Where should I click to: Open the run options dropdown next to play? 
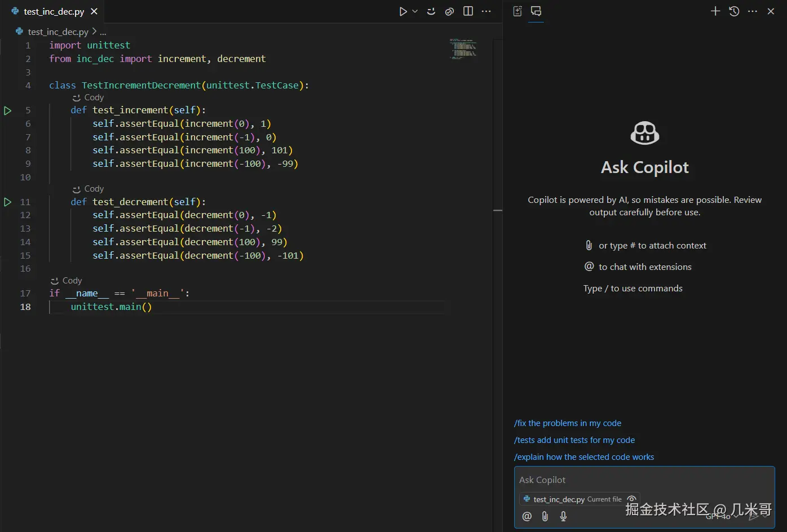point(415,11)
